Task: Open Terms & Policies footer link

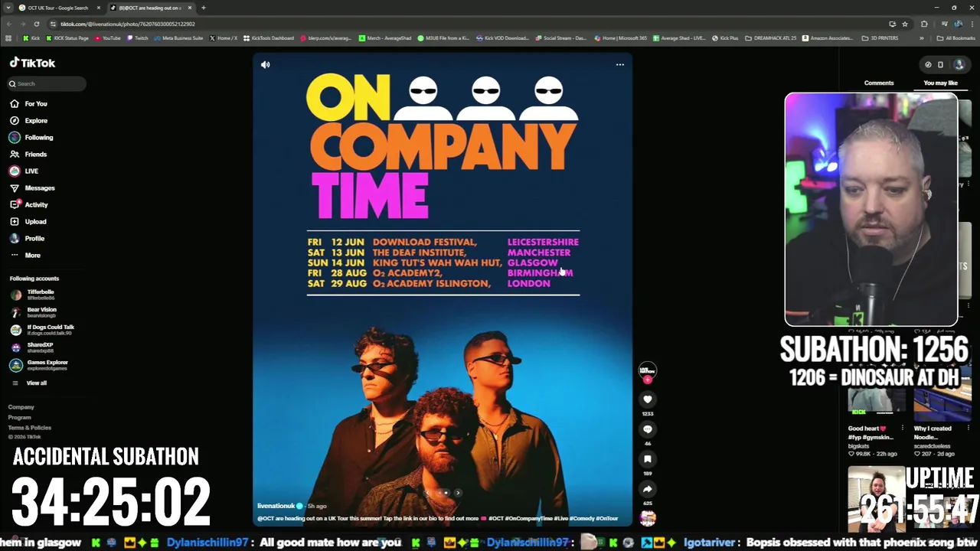Action: pyautogui.click(x=29, y=427)
